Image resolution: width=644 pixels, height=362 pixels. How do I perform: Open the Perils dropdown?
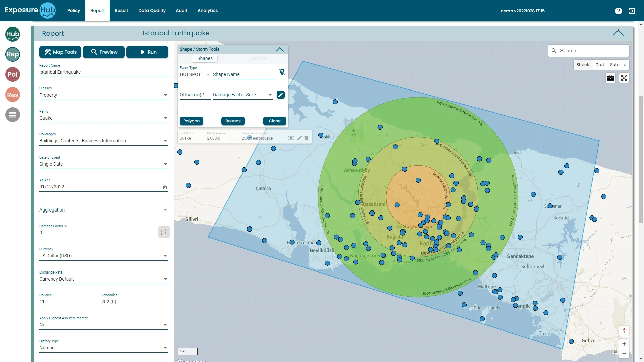coord(104,118)
